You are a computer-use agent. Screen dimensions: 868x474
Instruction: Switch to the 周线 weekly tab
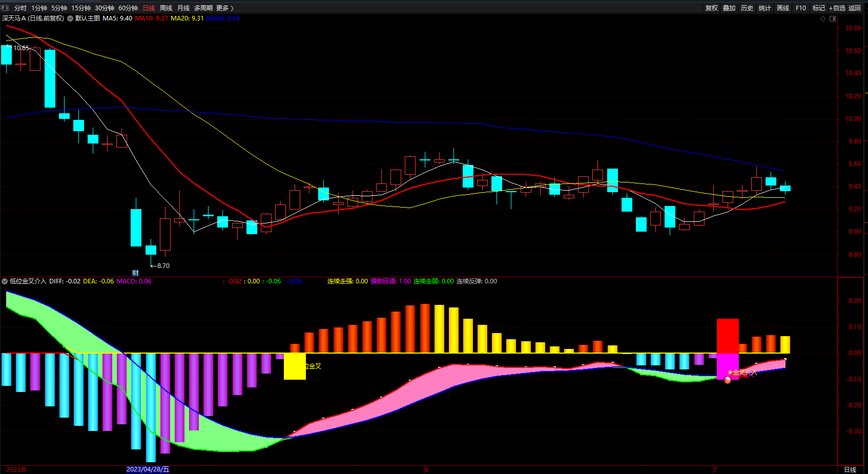pyautogui.click(x=166, y=8)
